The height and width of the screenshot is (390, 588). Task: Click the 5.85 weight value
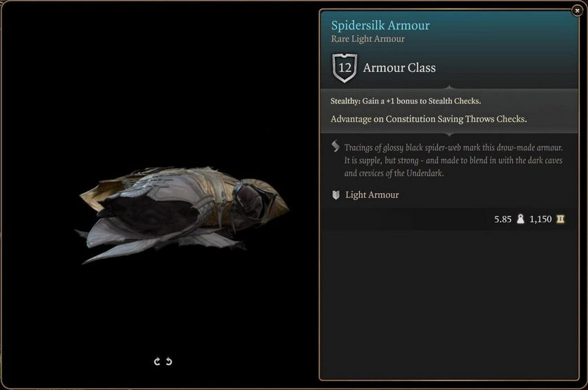[502, 219]
